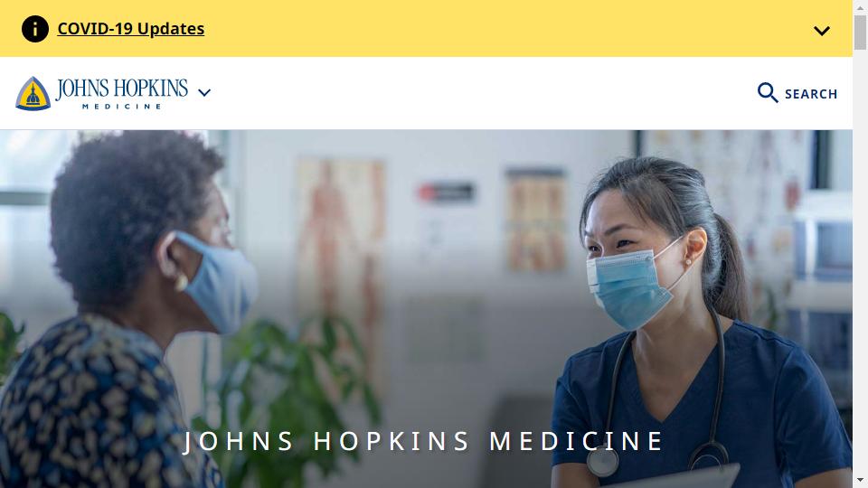
Task: Click the scrollbar track below the thumb
Action: tap(860, 260)
